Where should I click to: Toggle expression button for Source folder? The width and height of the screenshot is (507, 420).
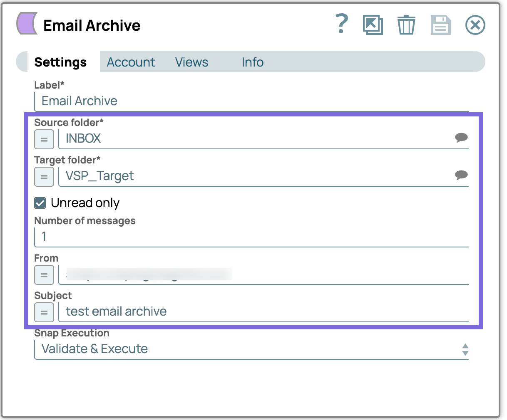tap(44, 139)
